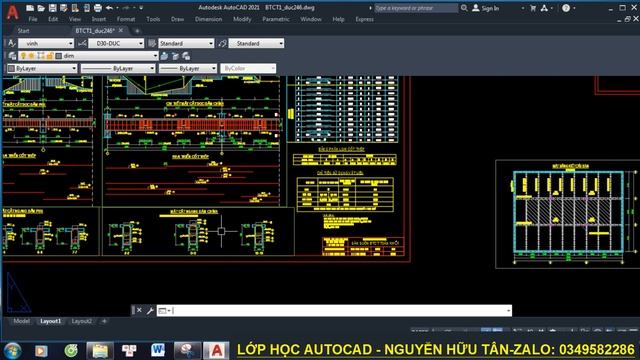The height and width of the screenshot is (360, 640).
Task: Open the Express menu
Action: (364, 19)
